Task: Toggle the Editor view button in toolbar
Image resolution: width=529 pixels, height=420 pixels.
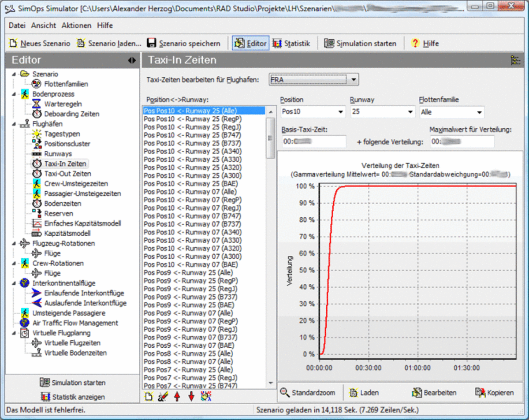Action: (x=251, y=43)
